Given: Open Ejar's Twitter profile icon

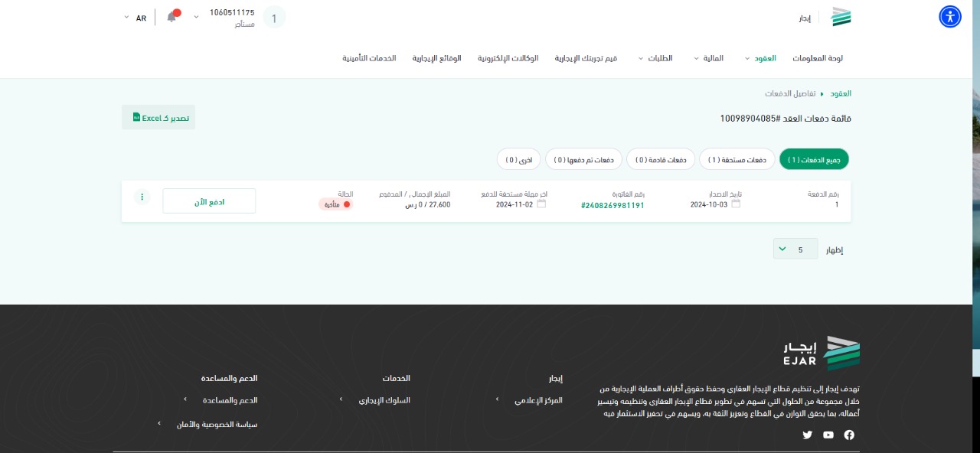Looking at the screenshot, I should [807, 435].
